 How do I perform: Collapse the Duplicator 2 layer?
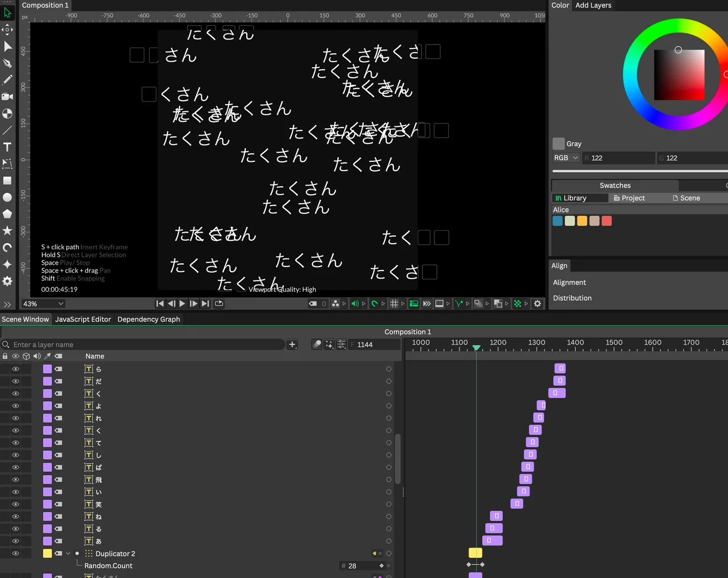coord(68,554)
